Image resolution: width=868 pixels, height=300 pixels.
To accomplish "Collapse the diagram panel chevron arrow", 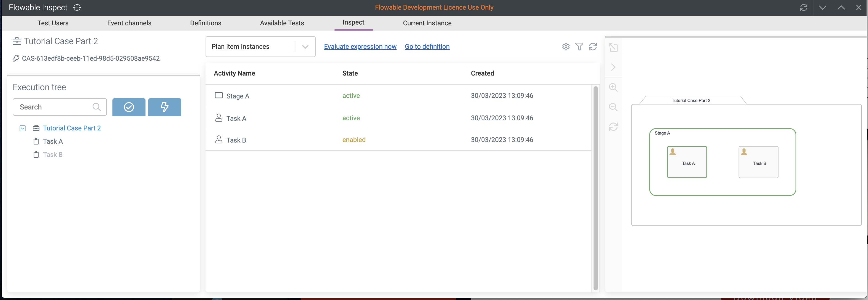I will [613, 67].
